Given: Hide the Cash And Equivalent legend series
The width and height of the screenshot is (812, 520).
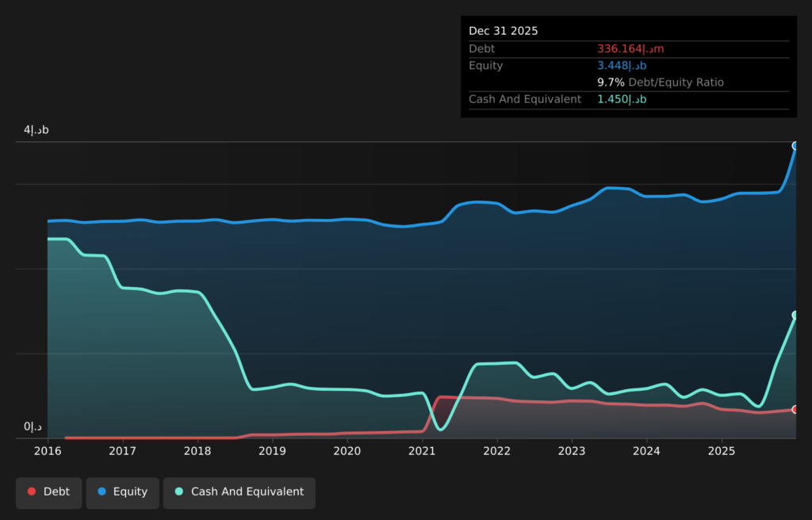Looking at the screenshot, I should tap(239, 491).
